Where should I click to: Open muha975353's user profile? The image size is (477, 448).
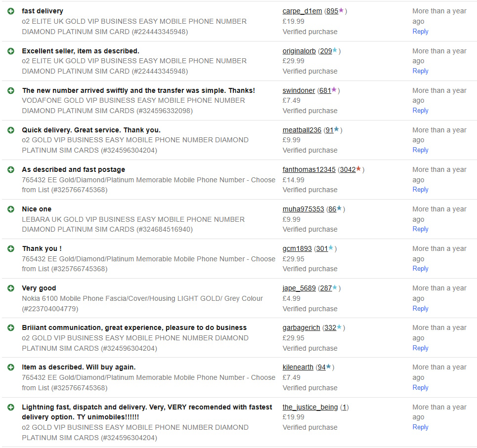pyautogui.click(x=303, y=209)
